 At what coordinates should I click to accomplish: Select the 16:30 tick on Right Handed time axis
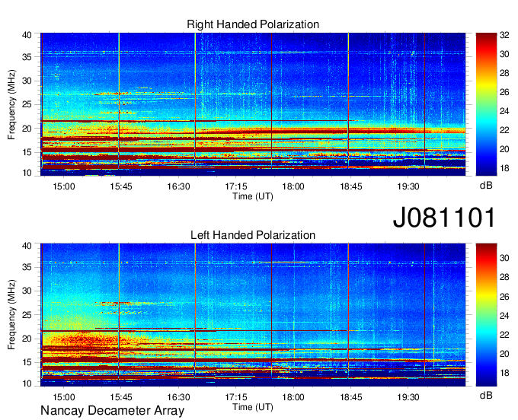point(178,186)
